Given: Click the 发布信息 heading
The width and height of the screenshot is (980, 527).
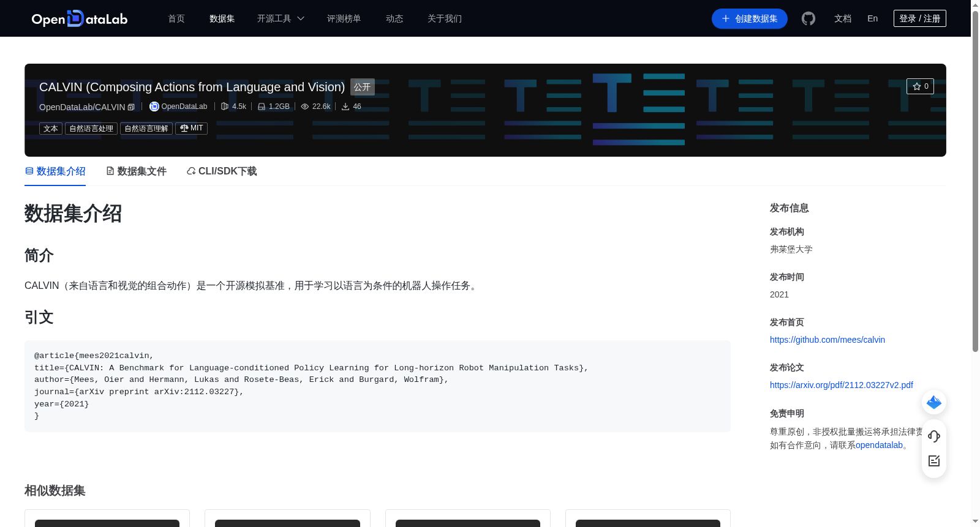Looking at the screenshot, I should (x=790, y=208).
